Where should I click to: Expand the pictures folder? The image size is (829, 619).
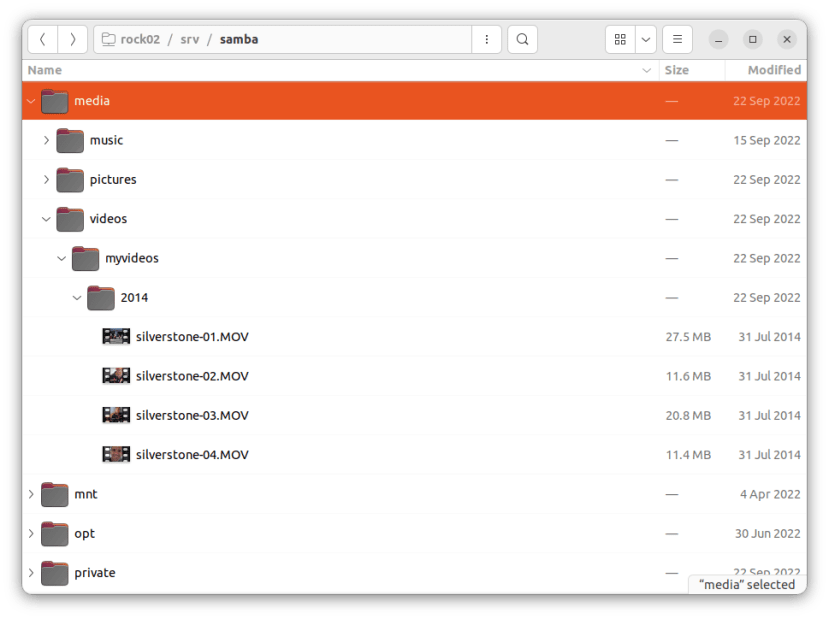pos(47,180)
